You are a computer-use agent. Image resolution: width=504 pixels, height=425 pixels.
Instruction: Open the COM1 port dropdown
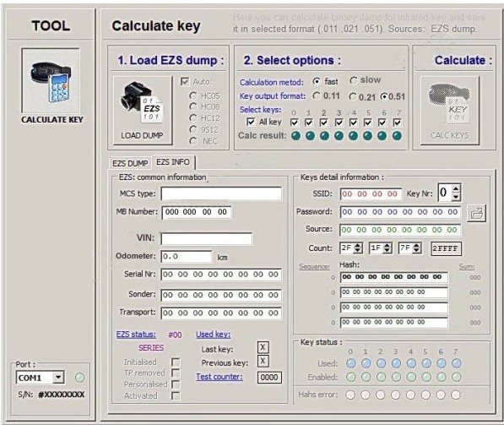pos(58,377)
